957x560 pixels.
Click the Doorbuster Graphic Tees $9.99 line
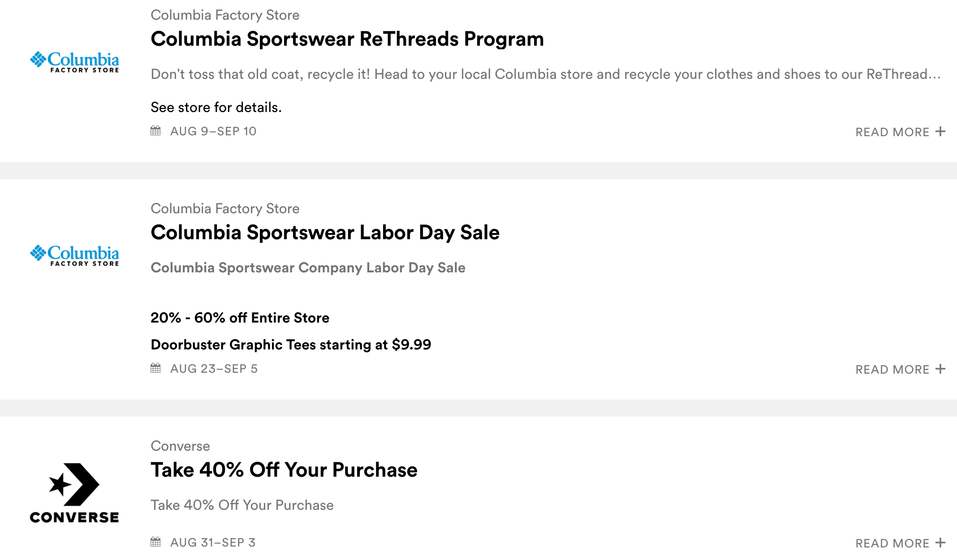coord(291,345)
